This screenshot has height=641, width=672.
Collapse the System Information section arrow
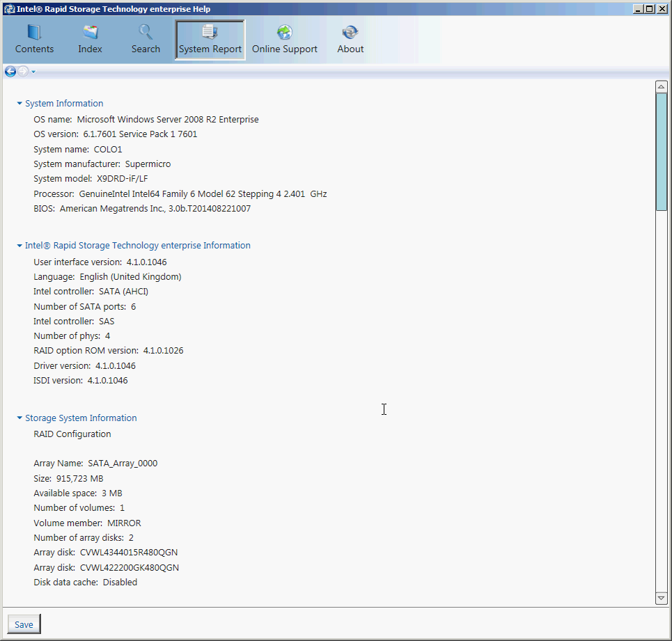(19, 103)
